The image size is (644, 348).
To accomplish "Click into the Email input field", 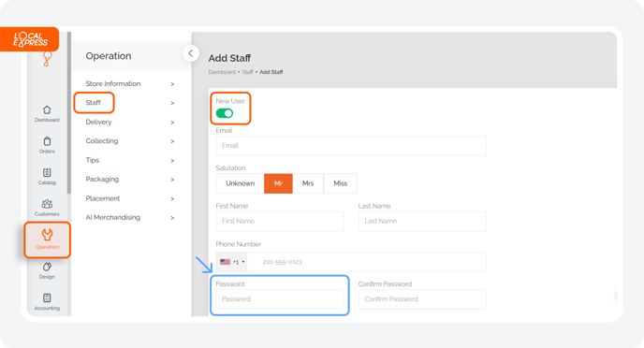I will [351, 146].
